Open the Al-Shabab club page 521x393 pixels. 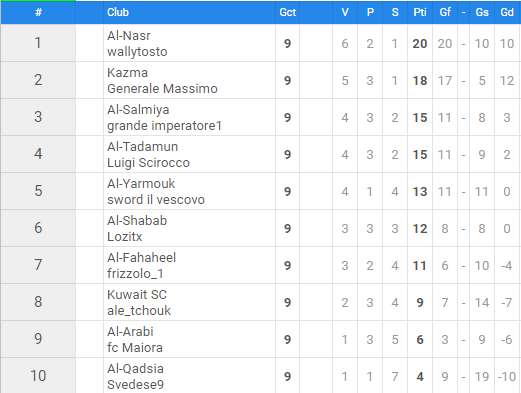pyautogui.click(x=137, y=221)
